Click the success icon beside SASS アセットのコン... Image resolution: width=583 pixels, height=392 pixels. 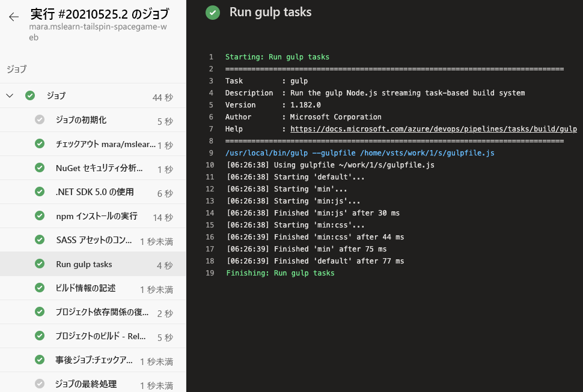40,240
